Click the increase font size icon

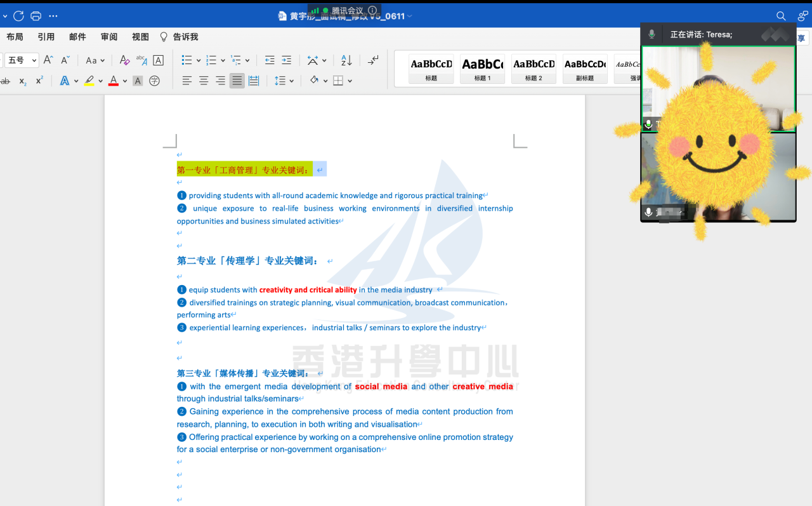48,60
